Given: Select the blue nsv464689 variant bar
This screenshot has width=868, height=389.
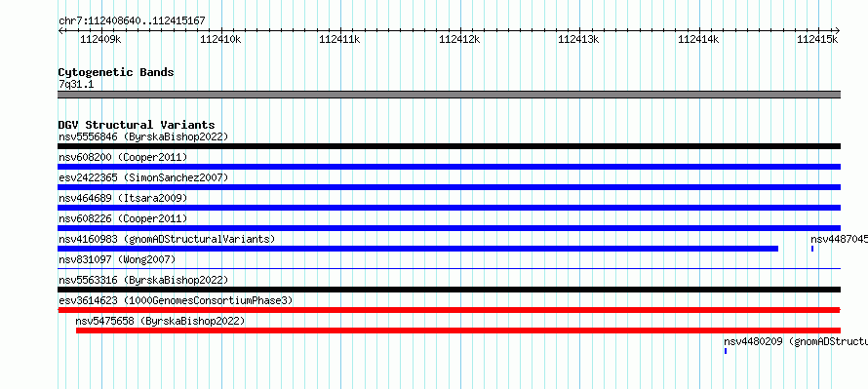Looking at the screenshot, I should coord(449,208).
